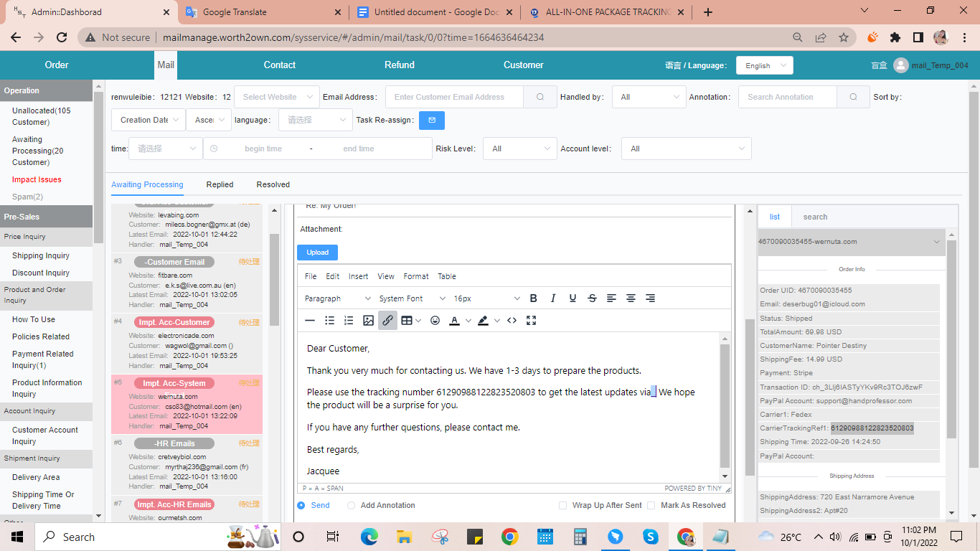Switch to the Replied tab

coord(220,184)
